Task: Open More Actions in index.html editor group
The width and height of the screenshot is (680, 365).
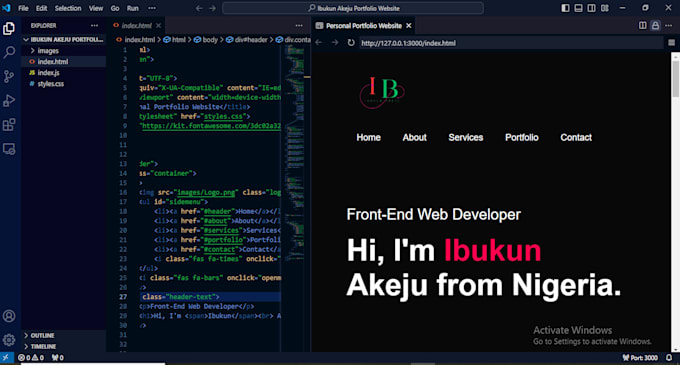Action: [299, 26]
